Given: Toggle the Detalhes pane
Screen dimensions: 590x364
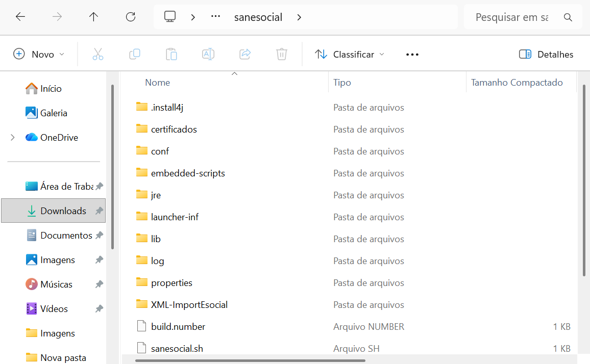Looking at the screenshot, I should coord(546,54).
